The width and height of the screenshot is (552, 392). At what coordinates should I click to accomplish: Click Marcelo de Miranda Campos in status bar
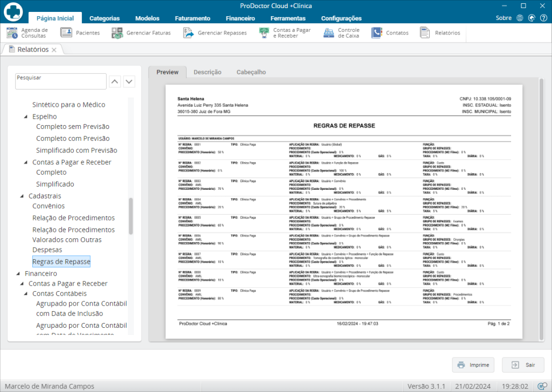pos(50,387)
